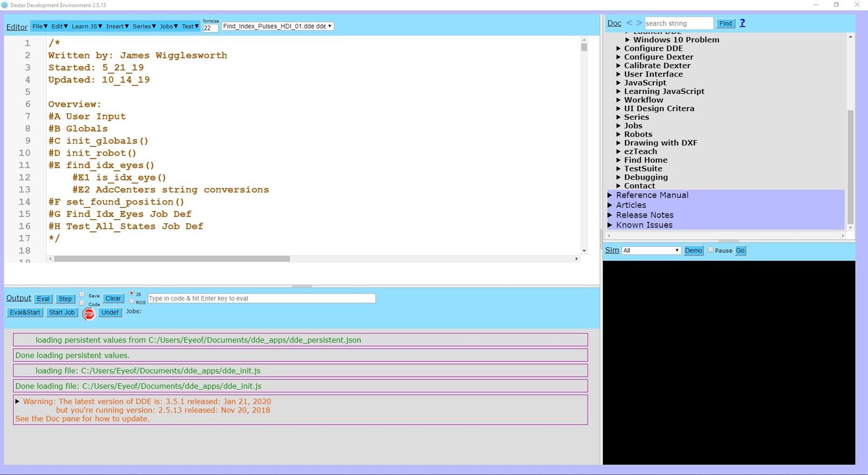Click the Doc pane vertical scrollbar thumb
This screenshot has width=868, height=475.
850,167
